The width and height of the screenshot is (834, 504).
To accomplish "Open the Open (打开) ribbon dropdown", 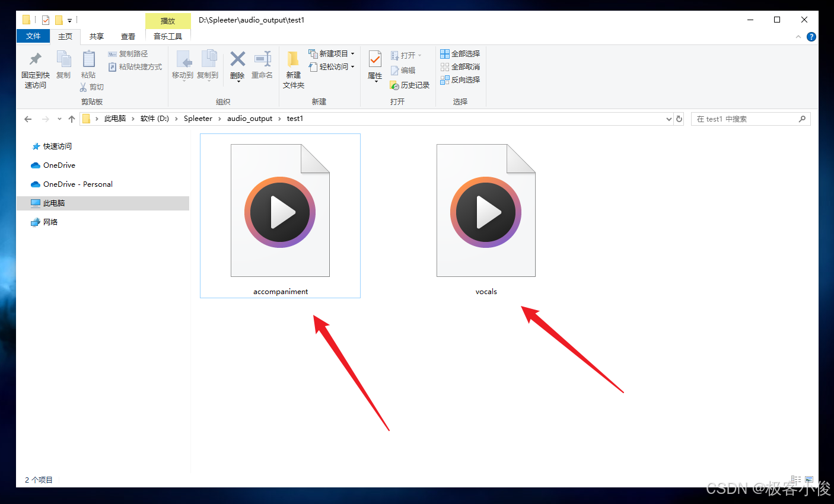I will click(x=406, y=56).
